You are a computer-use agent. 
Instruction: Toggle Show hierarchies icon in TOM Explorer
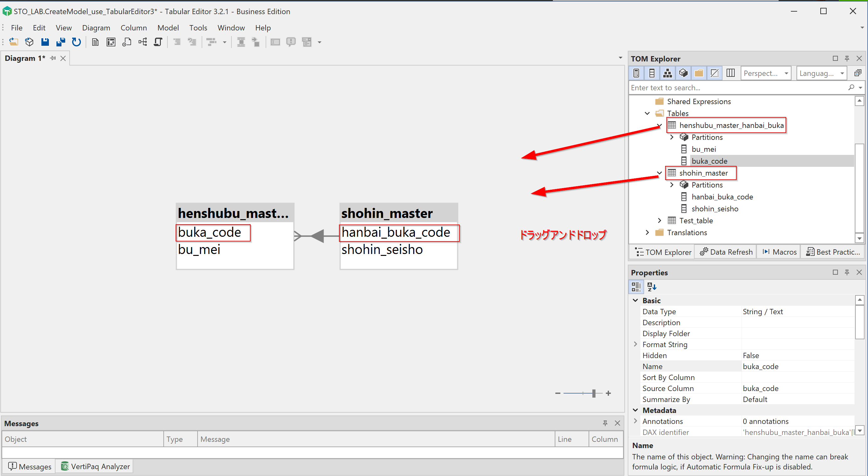click(x=668, y=73)
